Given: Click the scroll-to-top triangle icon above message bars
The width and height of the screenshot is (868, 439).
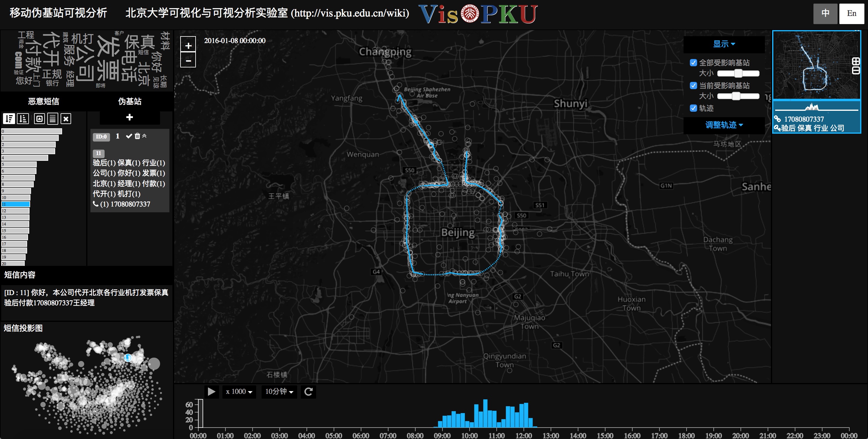Looking at the screenshot, I should pyautogui.click(x=39, y=119).
